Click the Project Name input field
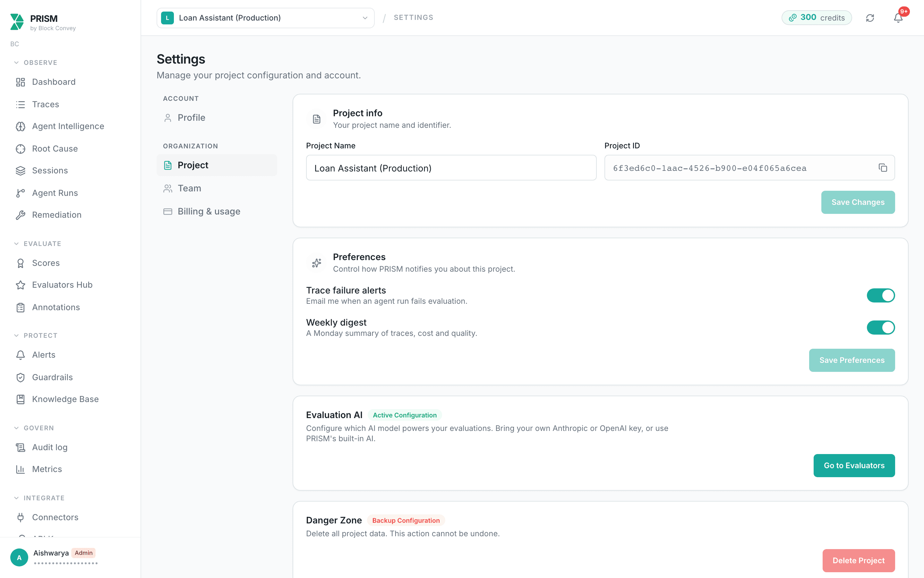924x578 pixels. pos(451,168)
